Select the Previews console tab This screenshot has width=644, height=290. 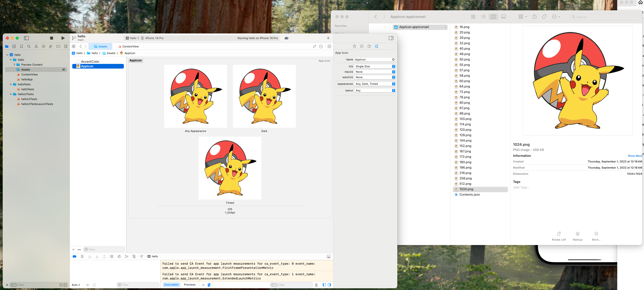click(x=189, y=285)
